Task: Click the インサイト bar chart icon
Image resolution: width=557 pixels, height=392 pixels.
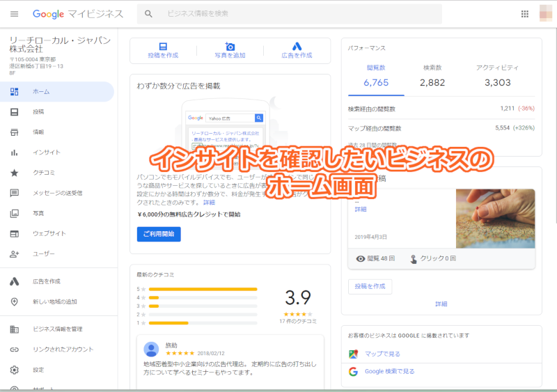Action: [14, 152]
